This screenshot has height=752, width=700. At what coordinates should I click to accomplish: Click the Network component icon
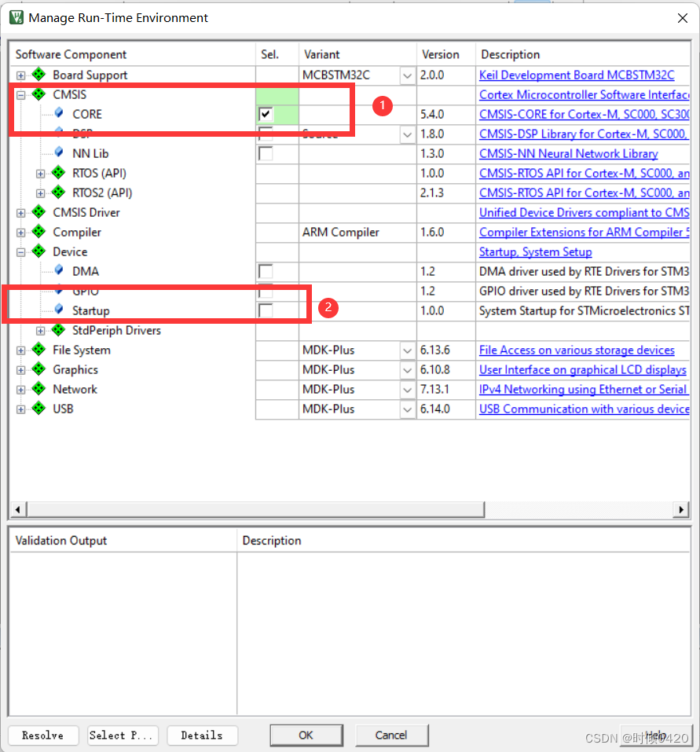(38, 388)
